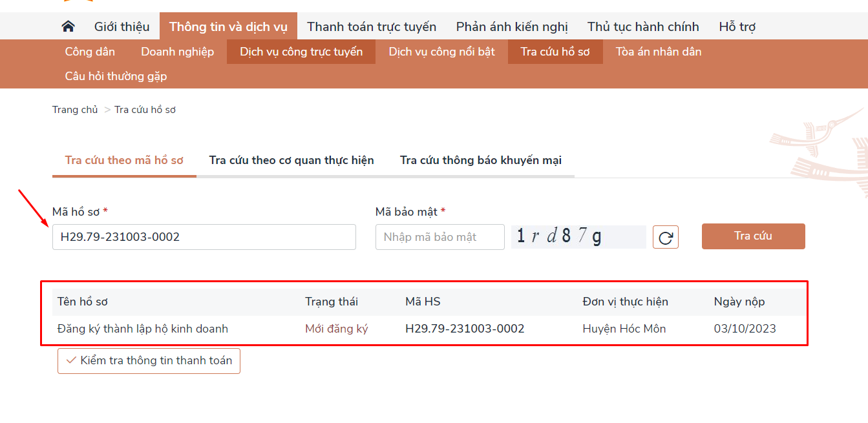Refresh the captcha security code
The image size is (868, 423).
665,236
